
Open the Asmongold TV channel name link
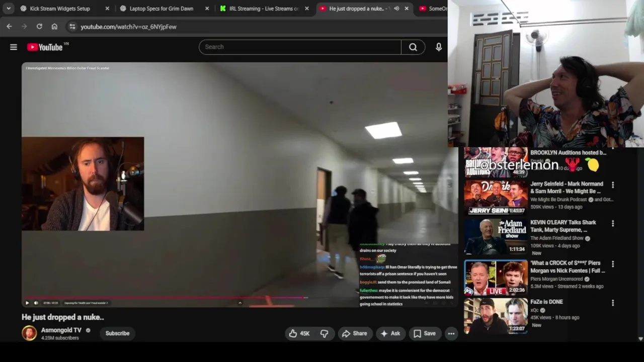pos(61,330)
